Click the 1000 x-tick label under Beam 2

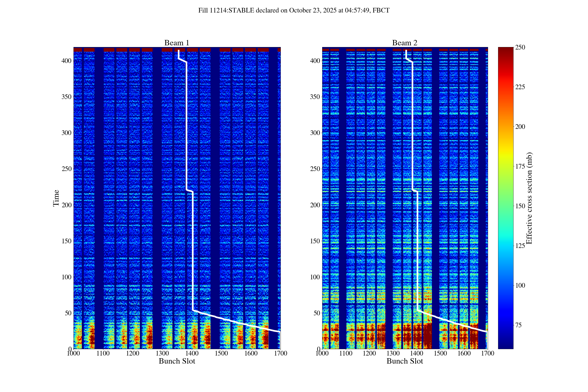[322, 353]
